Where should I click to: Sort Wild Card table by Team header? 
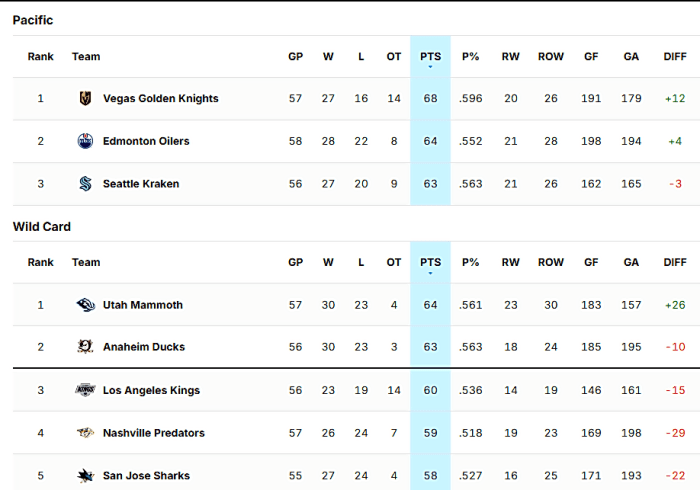(x=86, y=262)
